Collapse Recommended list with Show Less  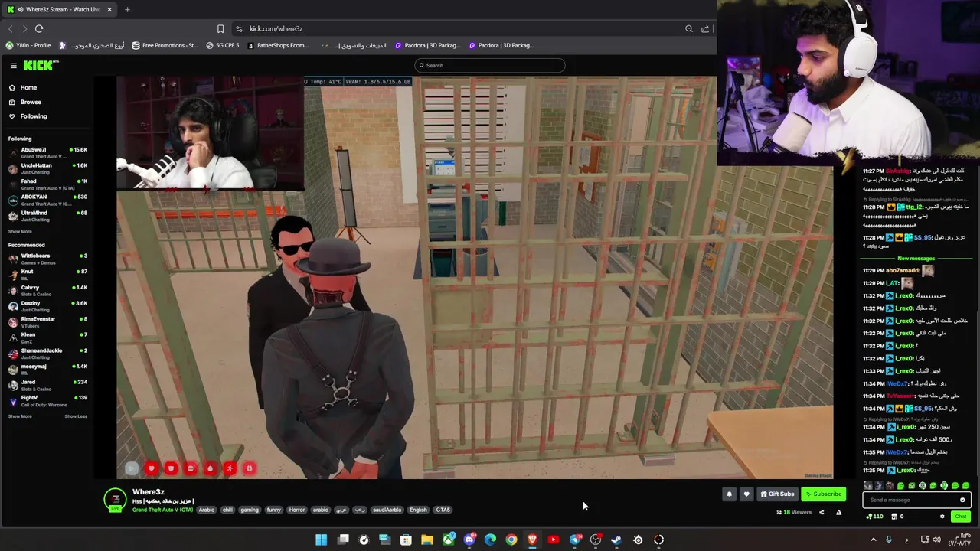(x=76, y=416)
